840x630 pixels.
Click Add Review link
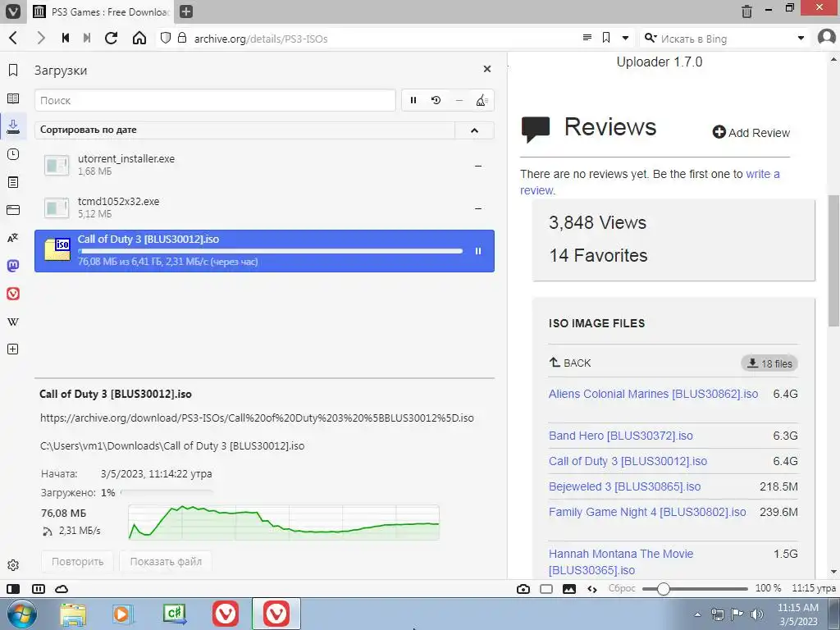point(751,132)
